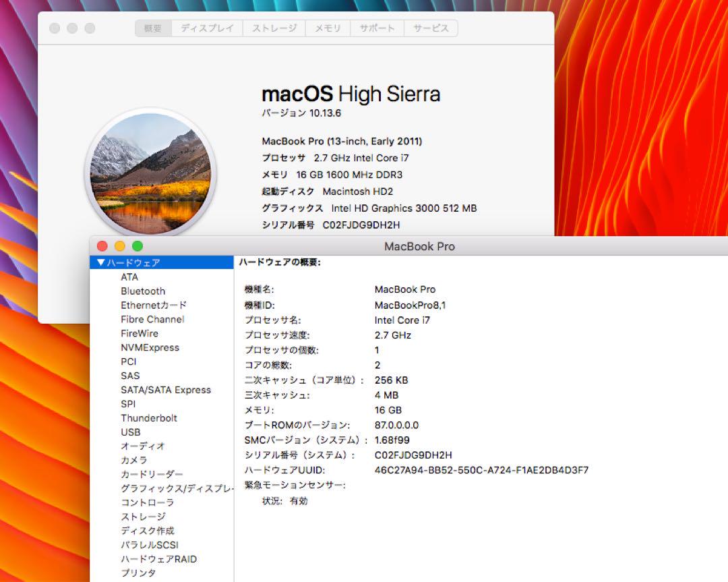Select PCI in the sidebar
Viewport: 728px width, 582px height.
click(129, 361)
